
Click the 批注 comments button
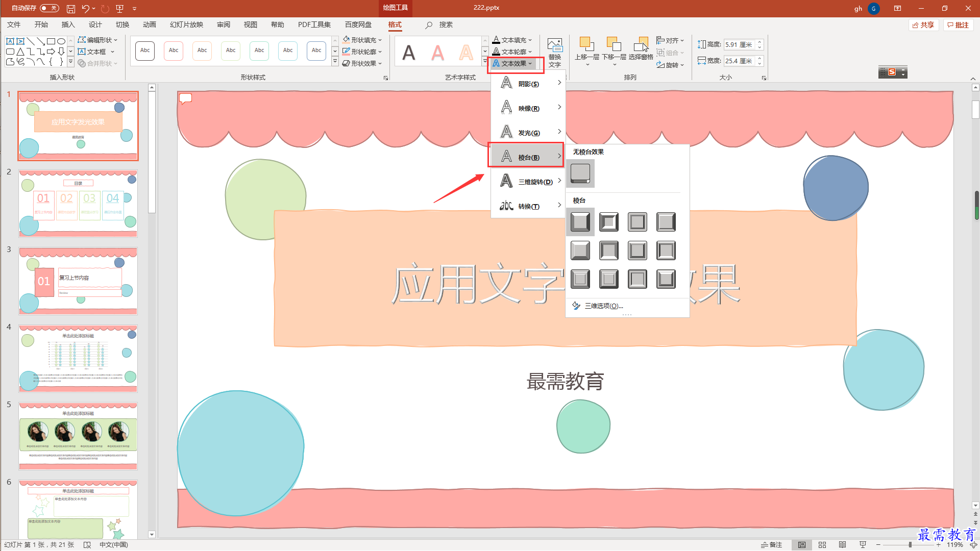(x=958, y=25)
